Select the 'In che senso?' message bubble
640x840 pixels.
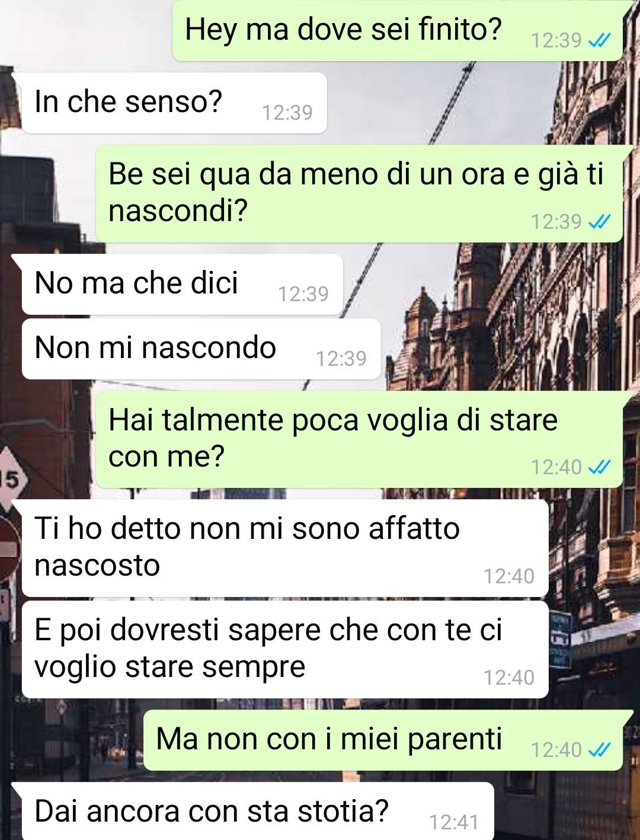(x=174, y=103)
